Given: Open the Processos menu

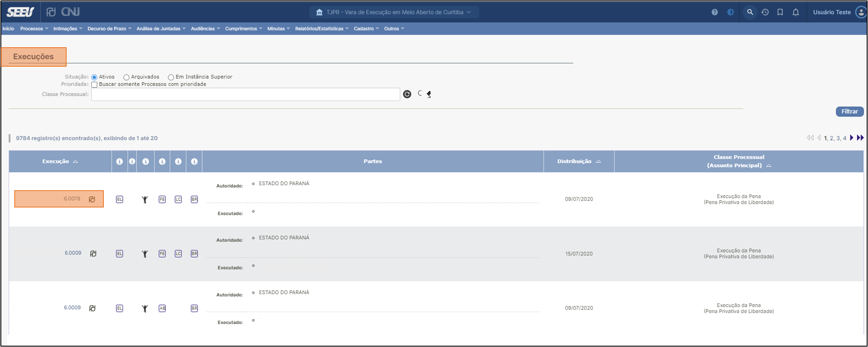Looking at the screenshot, I should tap(34, 29).
